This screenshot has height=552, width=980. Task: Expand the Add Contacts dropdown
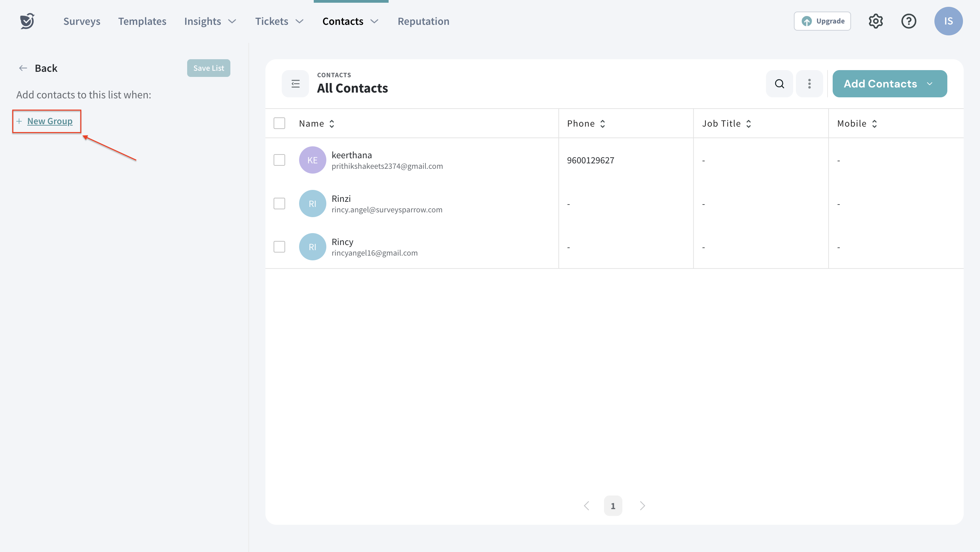(929, 84)
